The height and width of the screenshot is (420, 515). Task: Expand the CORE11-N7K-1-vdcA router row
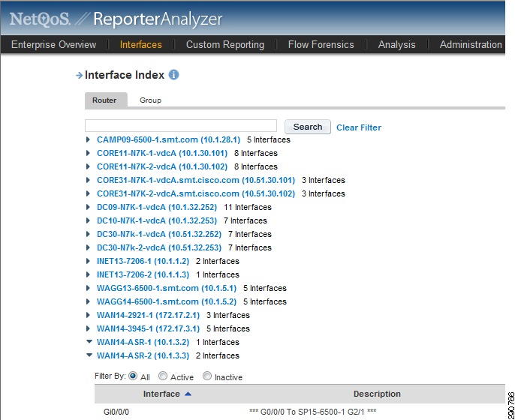(x=88, y=153)
